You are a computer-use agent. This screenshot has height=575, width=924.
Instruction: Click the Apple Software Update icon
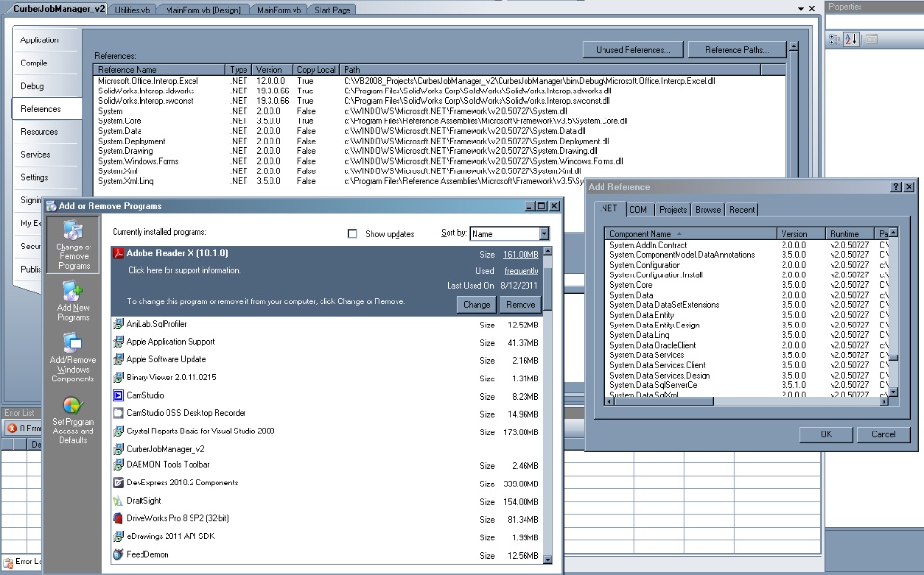click(x=117, y=360)
